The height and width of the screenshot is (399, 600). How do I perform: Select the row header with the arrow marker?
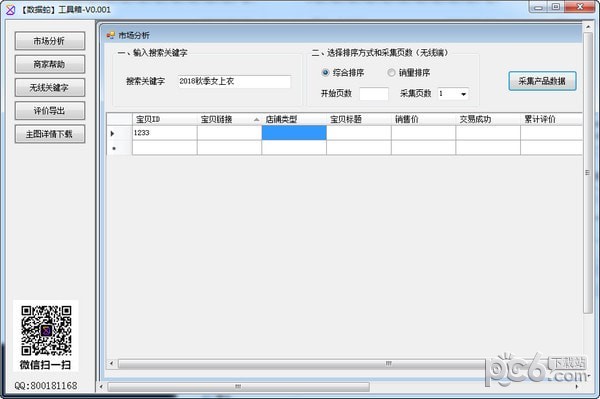click(x=119, y=133)
